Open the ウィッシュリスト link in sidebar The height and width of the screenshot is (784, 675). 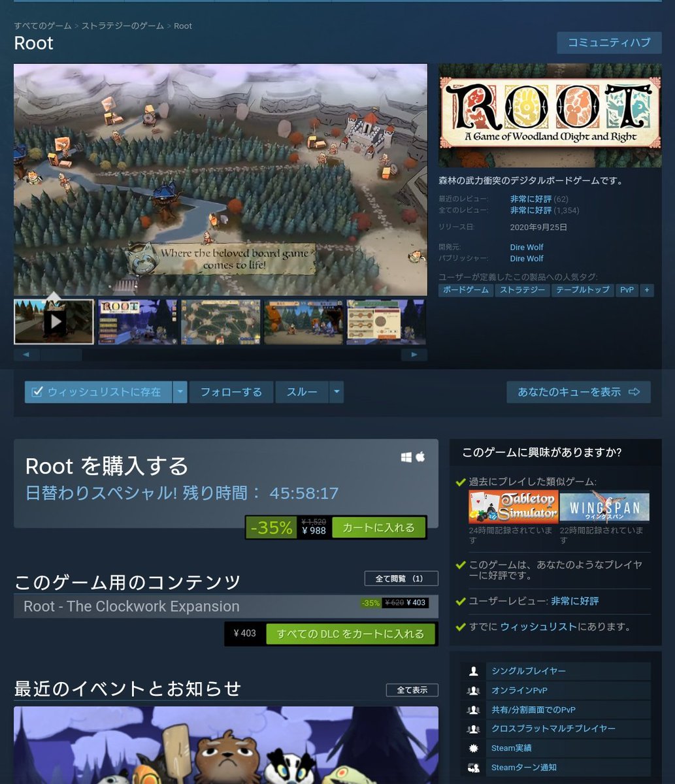[538, 627]
